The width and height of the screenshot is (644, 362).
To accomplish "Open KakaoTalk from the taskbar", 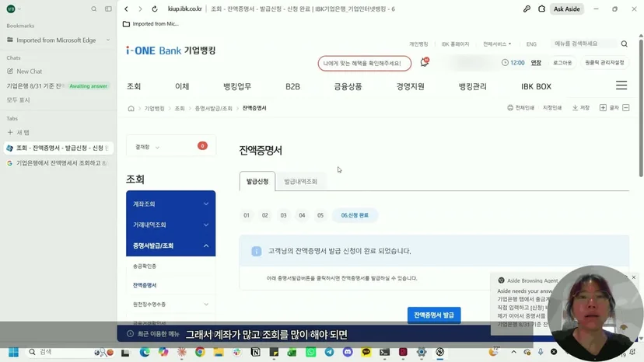I will [x=366, y=352].
